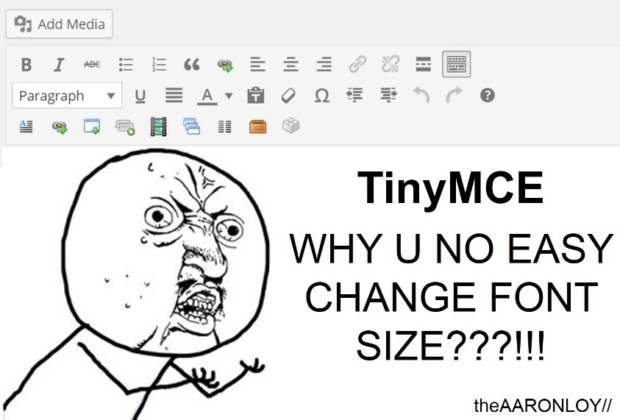The image size is (620, 420).
Task: Toggle strikethrough formatting
Action: click(92, 65)
